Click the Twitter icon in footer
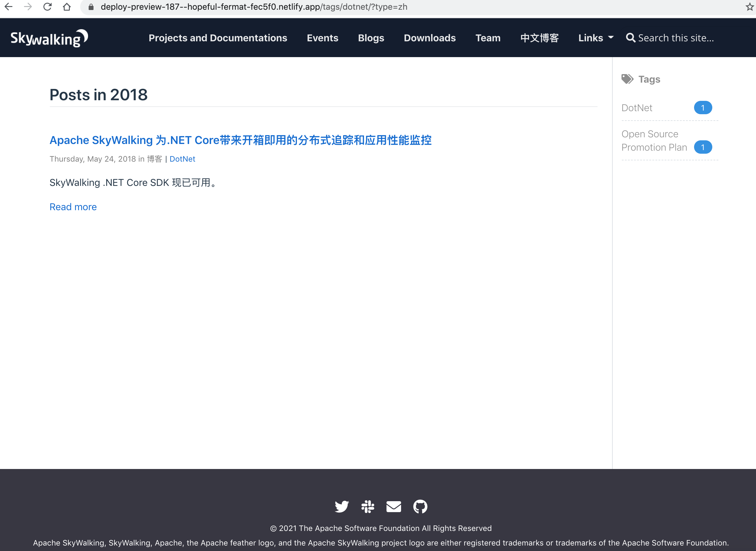Image resolution: width=756 pixels, height=551 pixels. pos(341,506)
